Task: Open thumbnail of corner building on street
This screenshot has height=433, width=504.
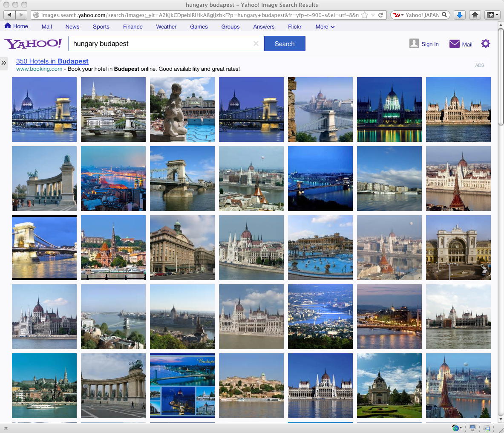Action: pyautogui.click(x=182, y=248)
